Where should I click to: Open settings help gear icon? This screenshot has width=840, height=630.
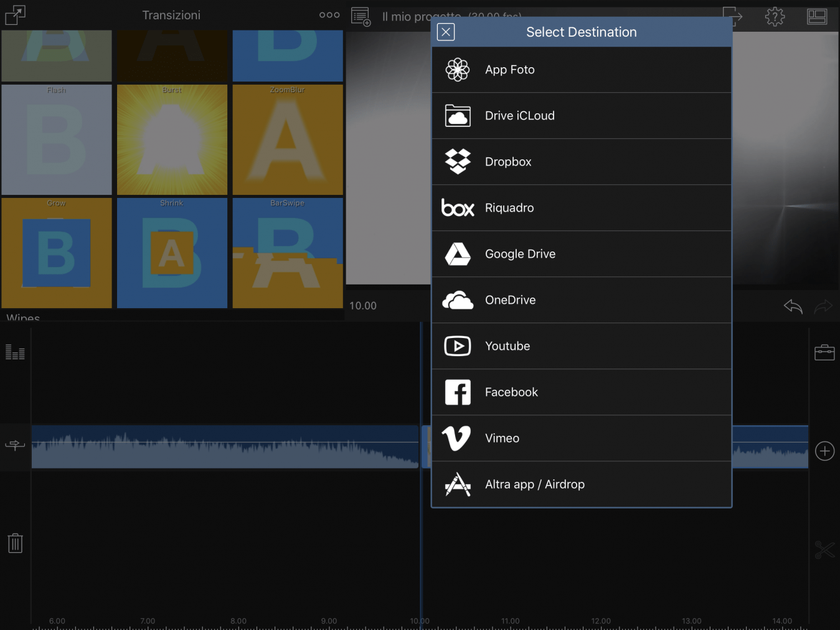pos(775,17)
